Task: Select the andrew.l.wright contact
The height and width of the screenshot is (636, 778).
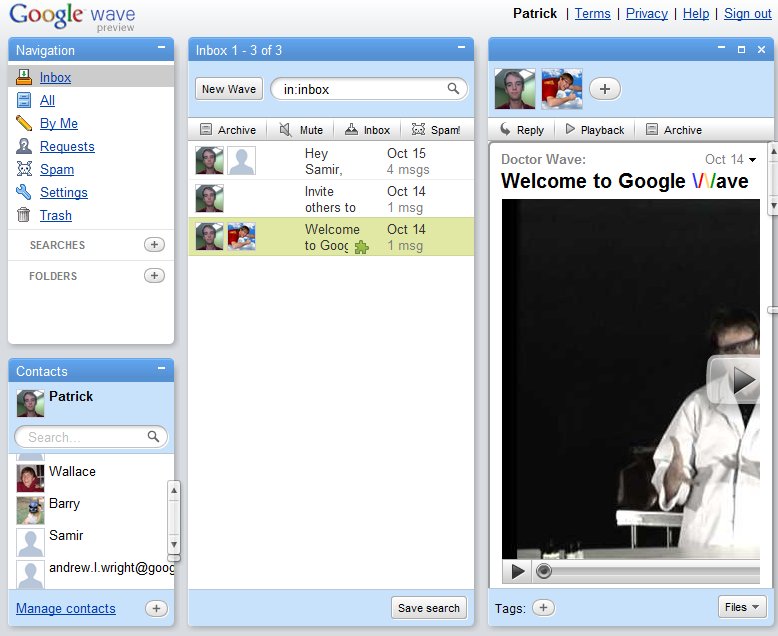Action: pos(95,574)
